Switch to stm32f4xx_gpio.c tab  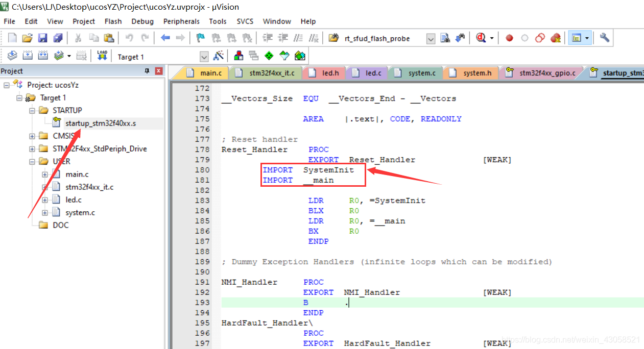click(x=541, y=73)
